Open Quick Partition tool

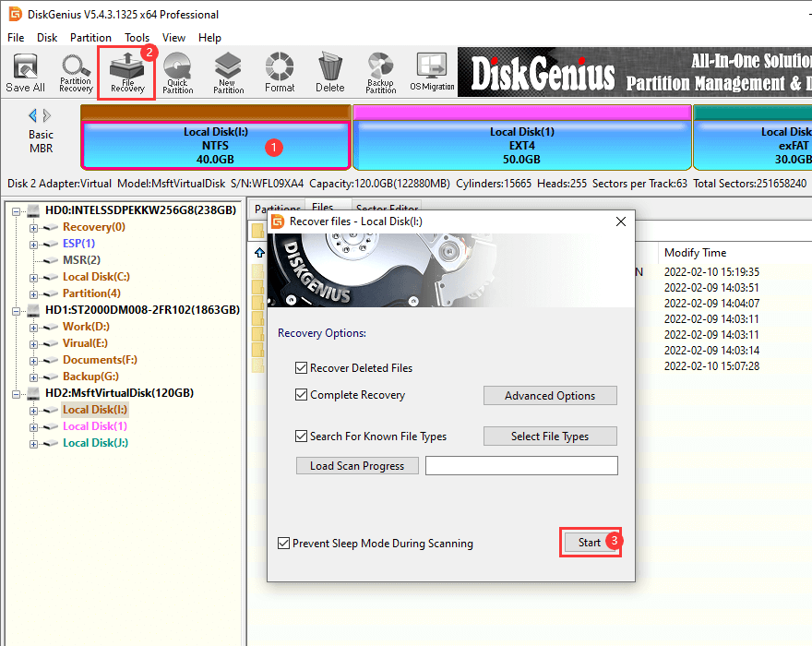point(177,73)
